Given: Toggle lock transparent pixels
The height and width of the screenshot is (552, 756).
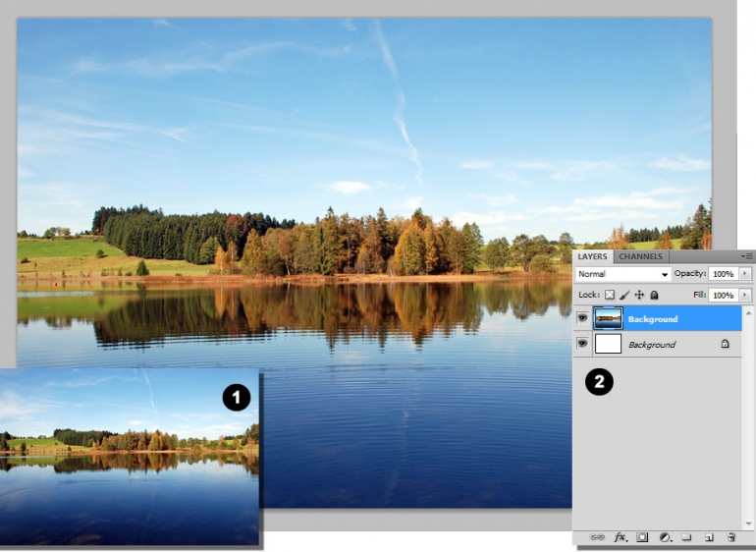Looking at the screenshot, I should point(610,295).
